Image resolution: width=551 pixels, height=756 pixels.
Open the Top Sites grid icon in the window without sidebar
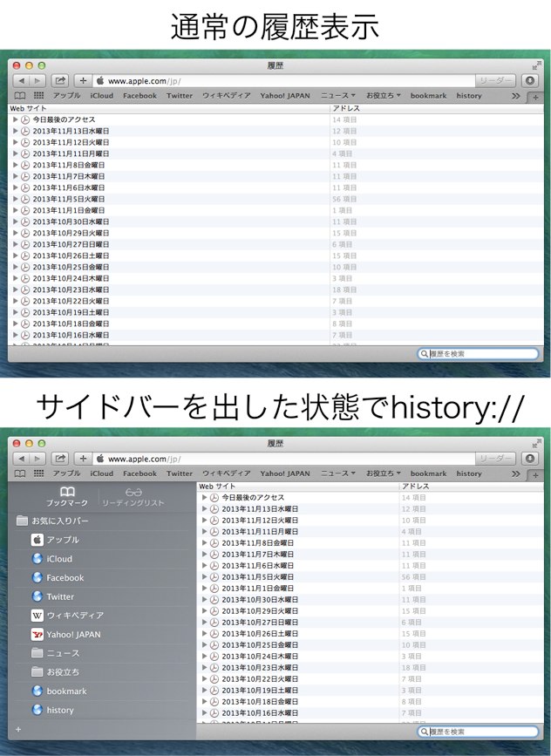38,95
